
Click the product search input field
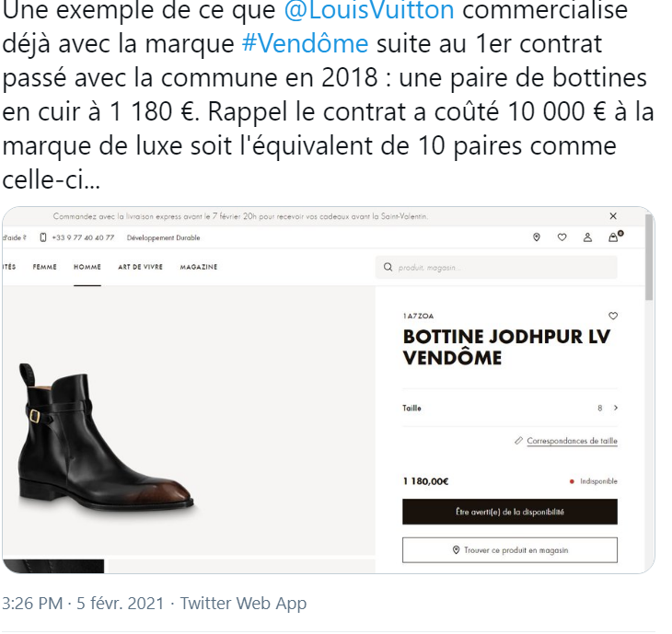pyautogui.click(x=496, y=267)
